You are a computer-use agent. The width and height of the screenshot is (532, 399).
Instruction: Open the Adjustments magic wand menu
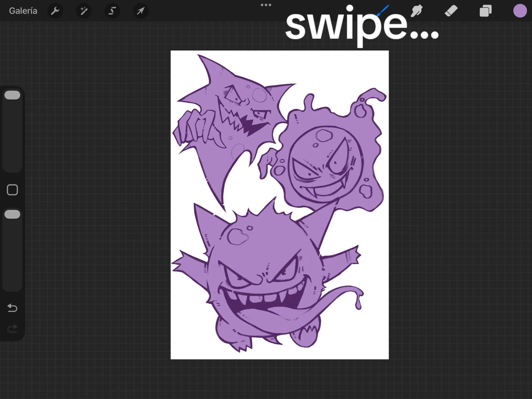pos(84,11)
